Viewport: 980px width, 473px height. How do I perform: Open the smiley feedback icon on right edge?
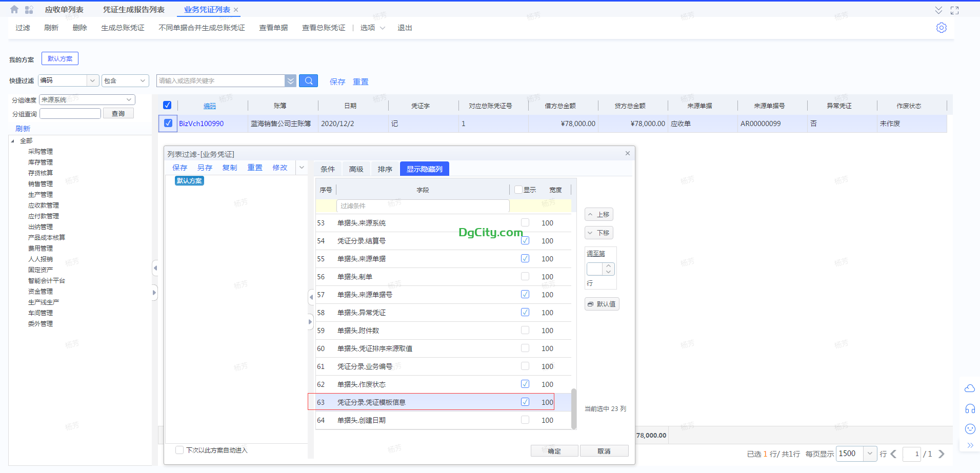click(x=970, y=429)
